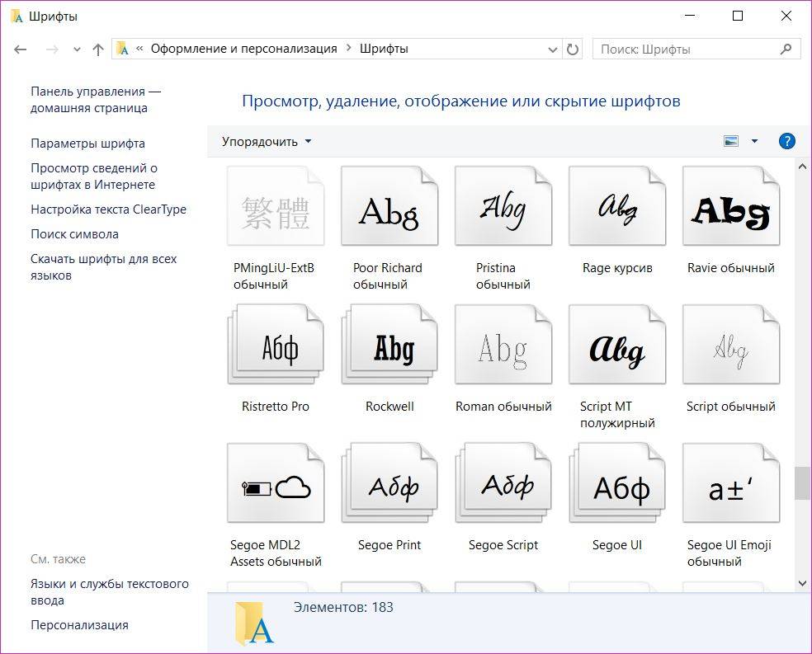Open Поиск символа link
Image resolution: width=812 pixels, height=654 pixels.
click(x=74, y=234)
